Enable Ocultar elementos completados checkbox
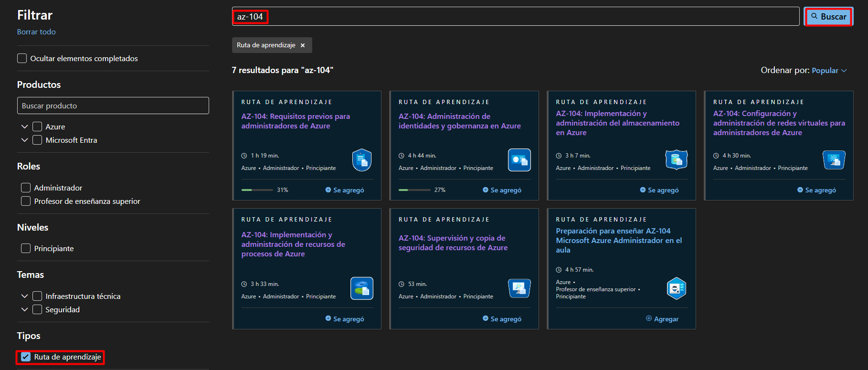 (x=22, y=58)
